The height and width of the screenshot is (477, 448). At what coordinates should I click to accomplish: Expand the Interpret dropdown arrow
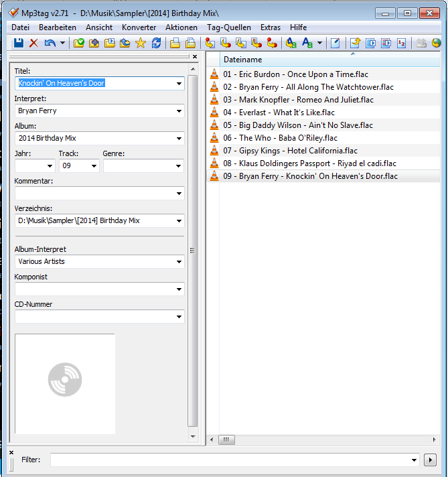click(x=179, y=111)
